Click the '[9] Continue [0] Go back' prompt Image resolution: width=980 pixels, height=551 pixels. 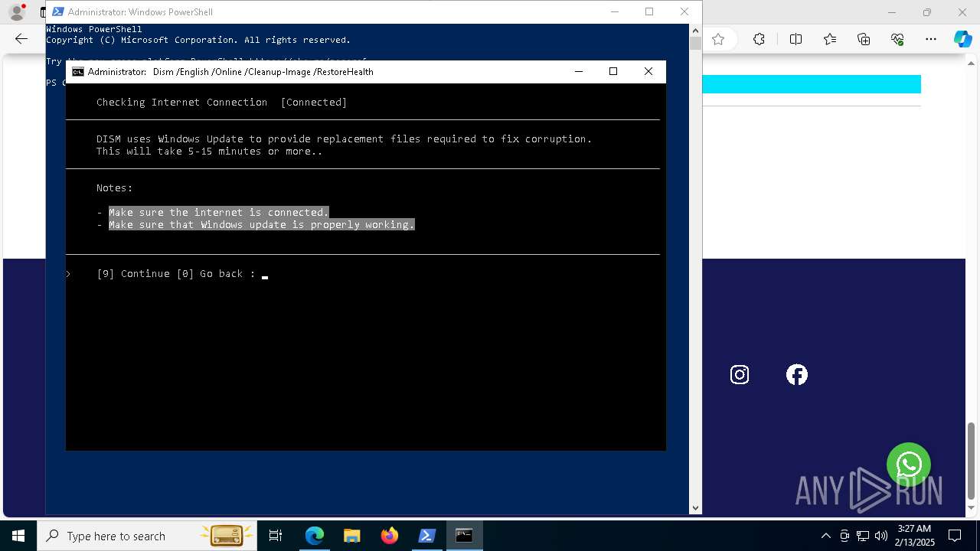tap(175, 274)
